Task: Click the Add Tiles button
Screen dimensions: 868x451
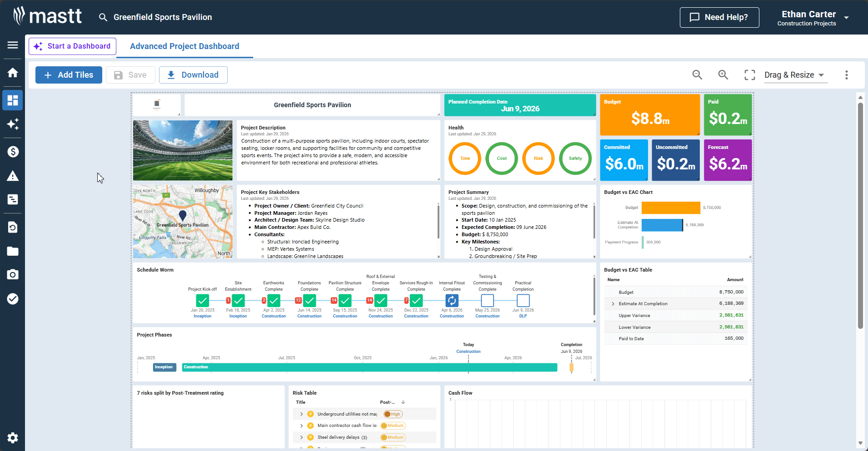Action: pyautogui.click(x=69, y=75)
